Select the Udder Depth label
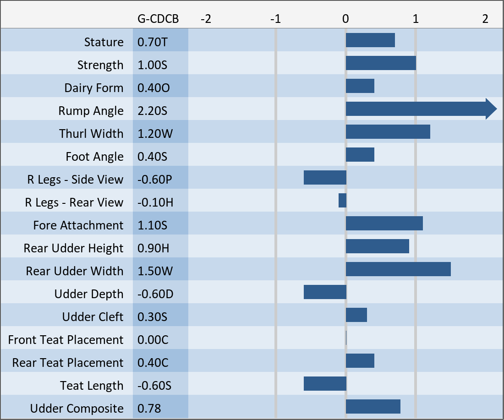This screenshot has height=420, width=504. [x=89, y=294]
